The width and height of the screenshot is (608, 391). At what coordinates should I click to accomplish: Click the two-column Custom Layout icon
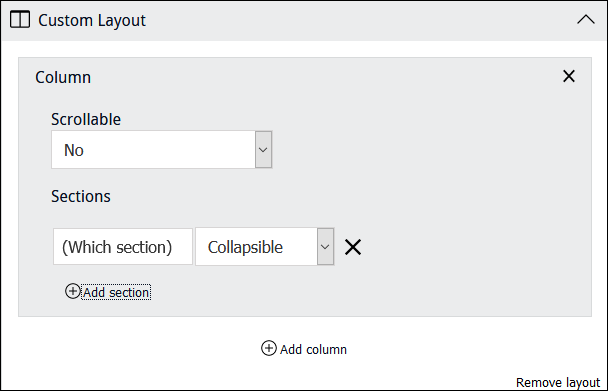[20, 20]
